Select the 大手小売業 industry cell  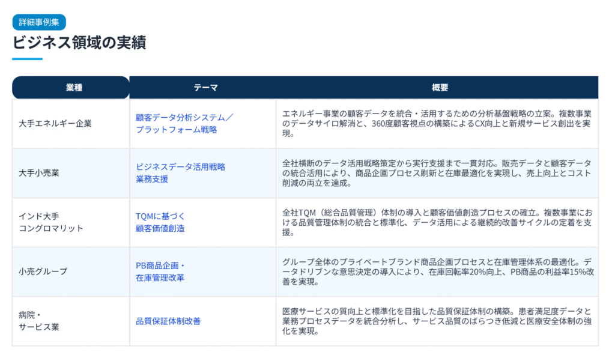pyautogui.click(x=39, y=173)
